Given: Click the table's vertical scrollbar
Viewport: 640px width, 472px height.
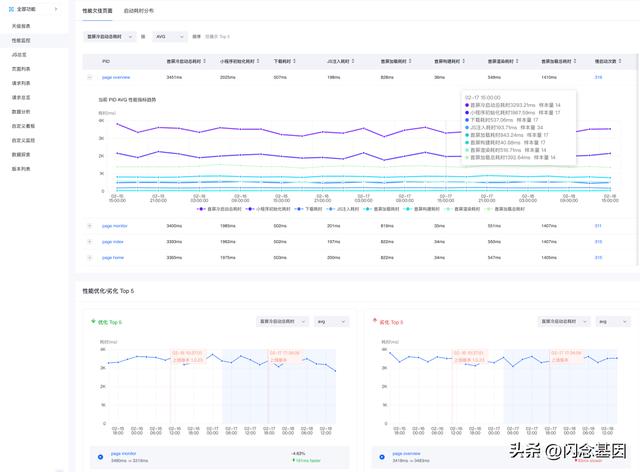Looking at the screenshot, I should click(x=638, y=159).
